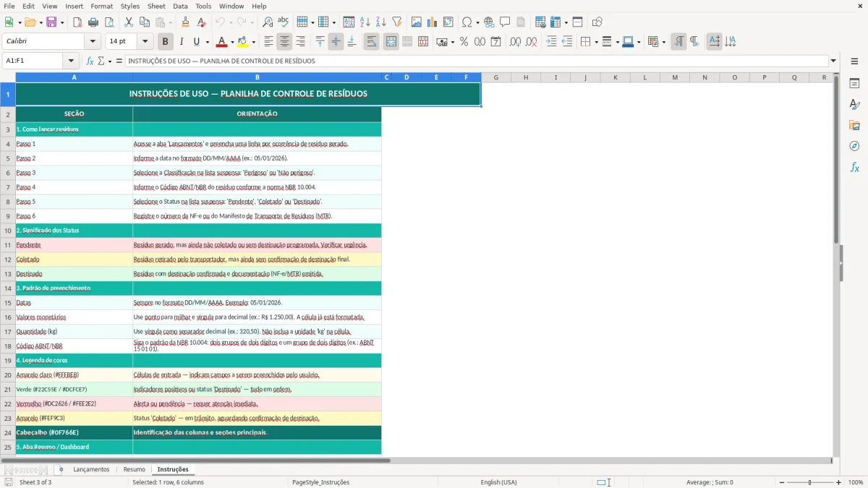Expand Name Box dropdown
The height and width of the screenshot is (488, 868).
point(71,61)
